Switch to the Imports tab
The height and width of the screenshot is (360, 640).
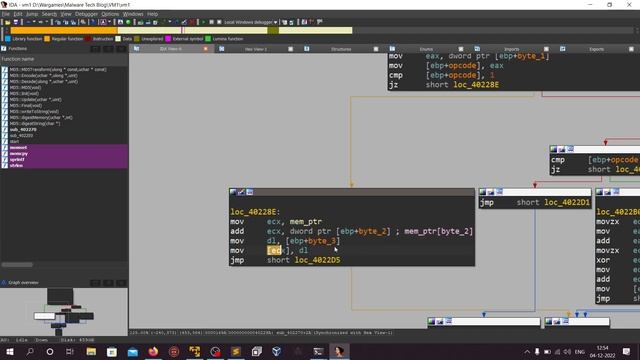coord(511,49)
